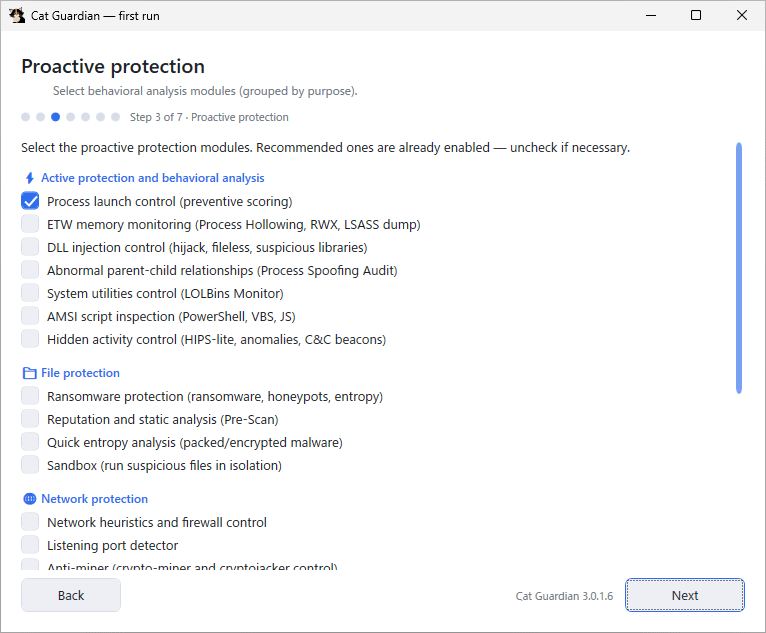The width and height of the screenshot is (766, 633).
Task: Check DLL injection control option
Action: tap(30, 247)
